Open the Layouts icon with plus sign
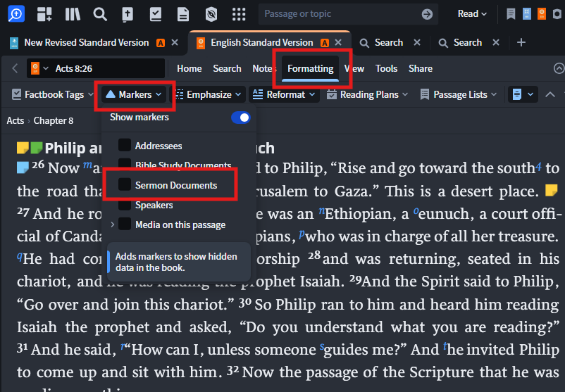Screen dimensions: 565x392 (44, 14)
